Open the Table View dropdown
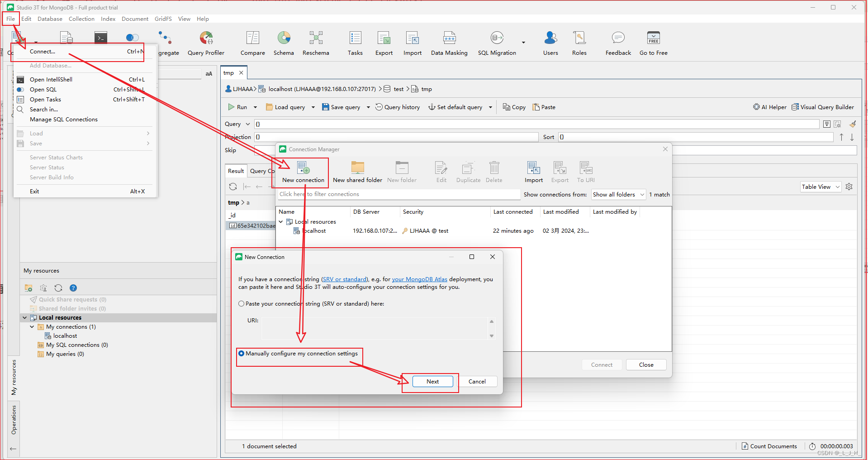 point(820,187)
